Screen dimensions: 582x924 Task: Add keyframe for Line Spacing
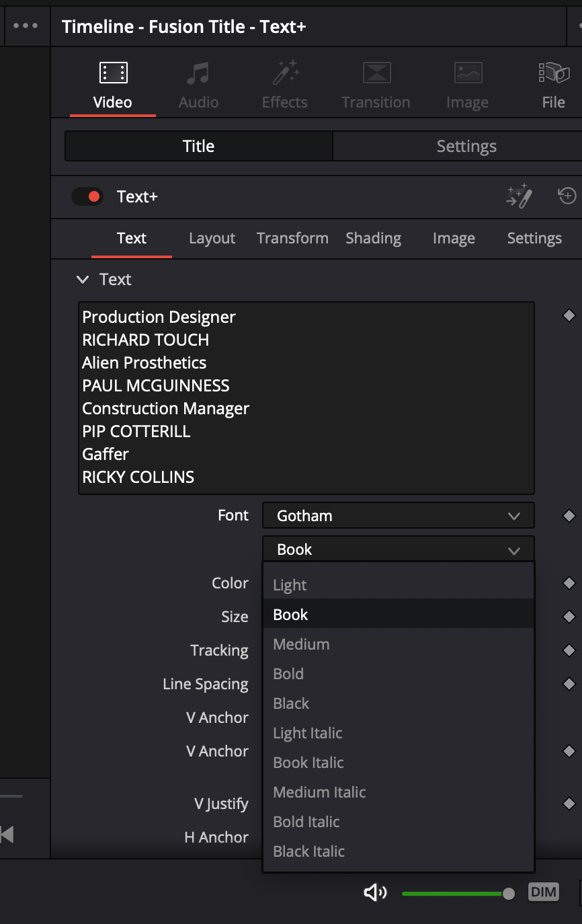click(x=569, y=684)
